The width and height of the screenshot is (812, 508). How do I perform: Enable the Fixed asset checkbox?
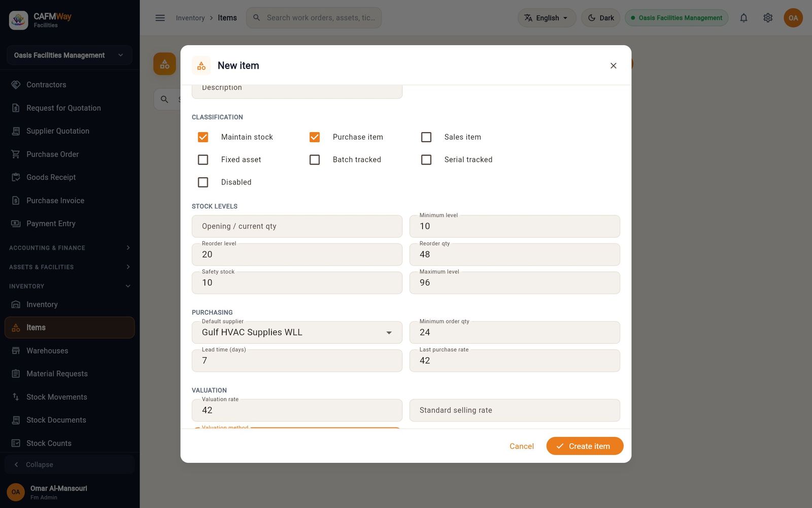203,160
